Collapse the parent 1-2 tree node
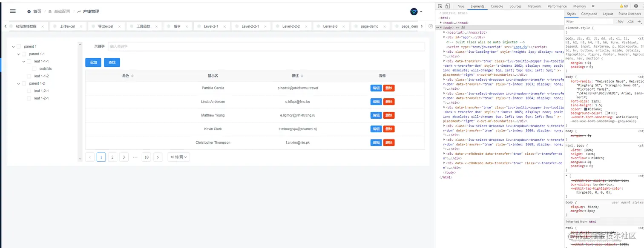This screenshot has width=644, height=248. click(x=18, y=83)
